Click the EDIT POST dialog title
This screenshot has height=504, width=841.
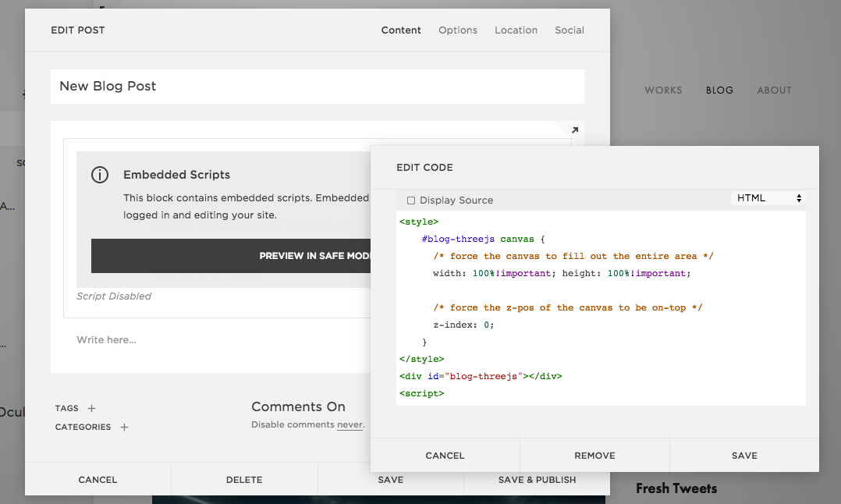[x=78, y=30]
